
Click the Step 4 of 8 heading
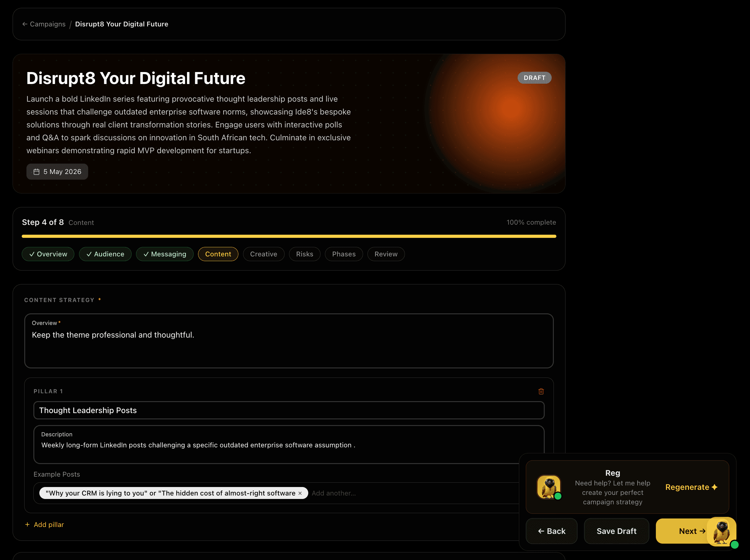(x=43, y=222)
